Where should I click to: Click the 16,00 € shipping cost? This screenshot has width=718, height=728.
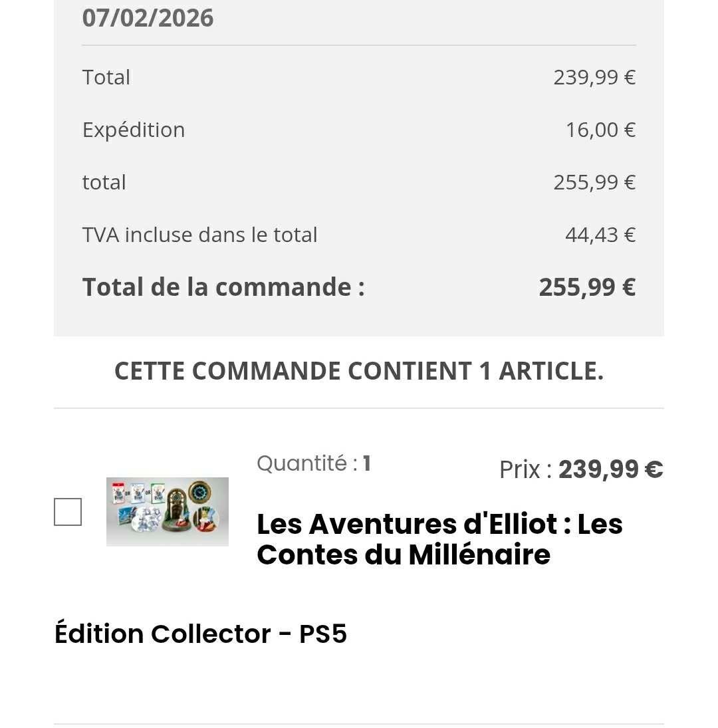point(600,130)
